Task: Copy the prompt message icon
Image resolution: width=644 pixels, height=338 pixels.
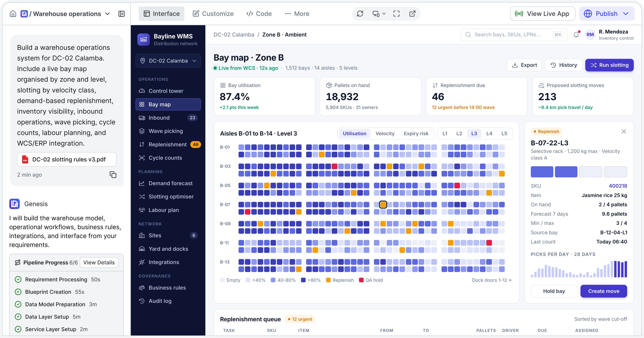Action: pyautogui.click(x=113, y=175)
